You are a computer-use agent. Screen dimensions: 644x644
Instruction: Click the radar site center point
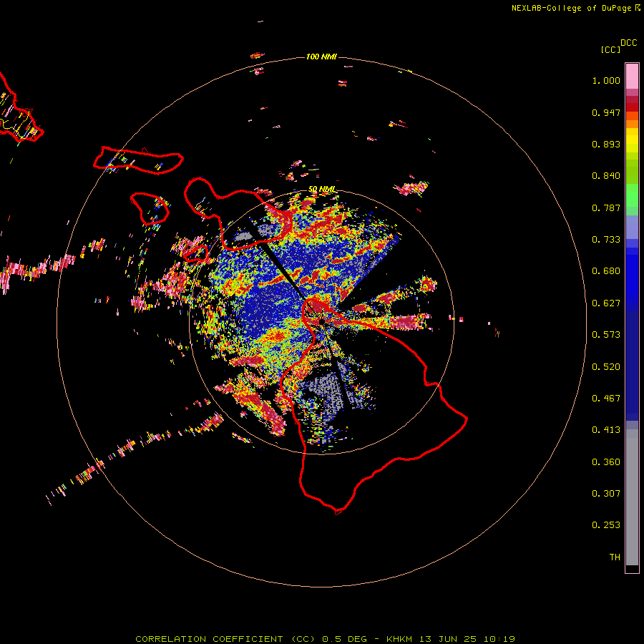coord(322,321)
